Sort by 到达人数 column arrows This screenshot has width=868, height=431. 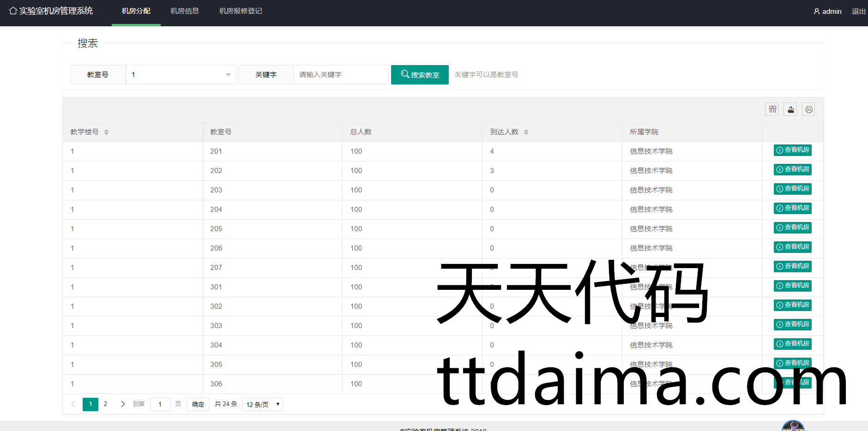[526, 132]
